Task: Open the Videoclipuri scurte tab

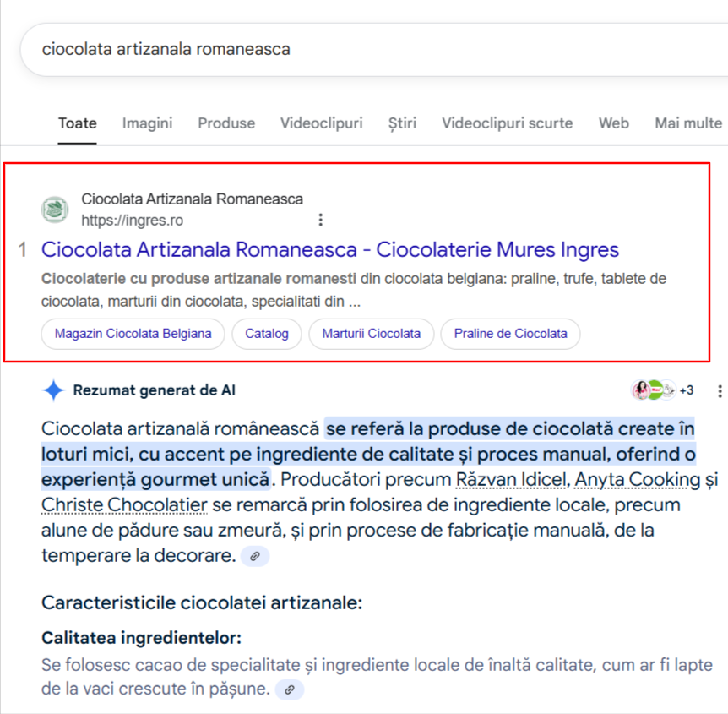Action: 507,123
